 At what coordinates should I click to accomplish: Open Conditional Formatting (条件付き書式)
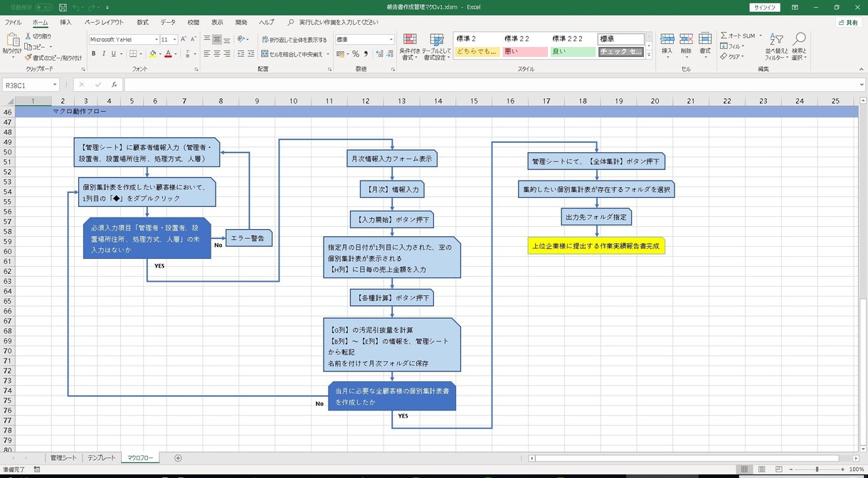pyautogui.click(x=410, y=46)
